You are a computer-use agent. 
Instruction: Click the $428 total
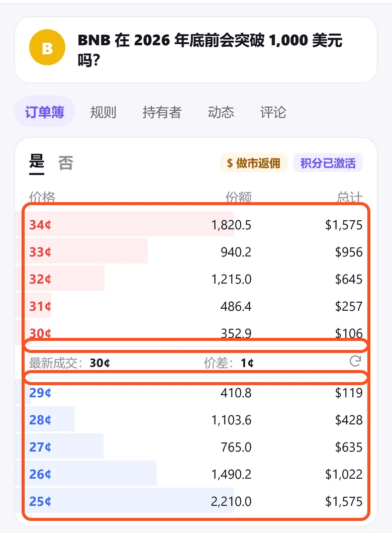(x=349, y=420)
